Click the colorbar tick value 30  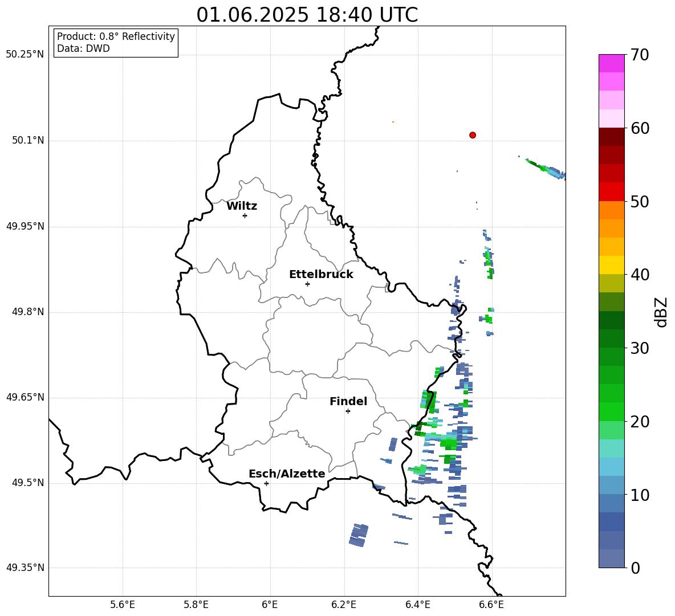(x=640, y=348)
